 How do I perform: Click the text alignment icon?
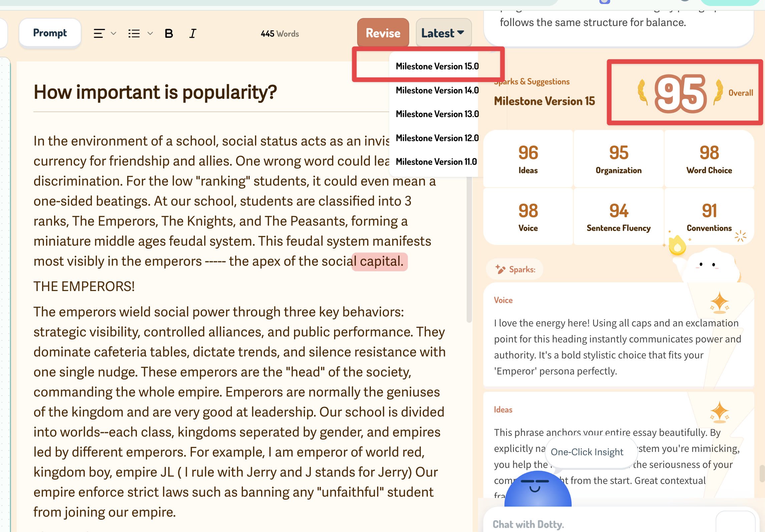pos(99,33)
